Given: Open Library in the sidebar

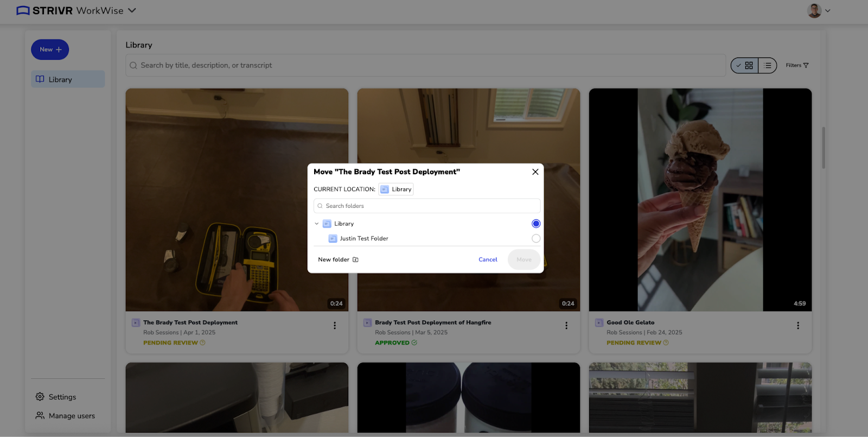Looking at the screenshot, I should 68,79.
